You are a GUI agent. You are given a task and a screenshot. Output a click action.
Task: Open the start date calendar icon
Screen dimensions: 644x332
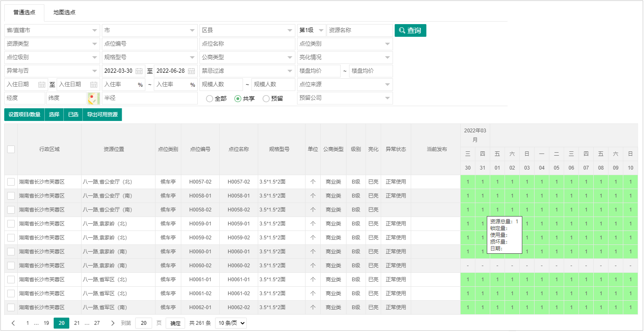139,71
